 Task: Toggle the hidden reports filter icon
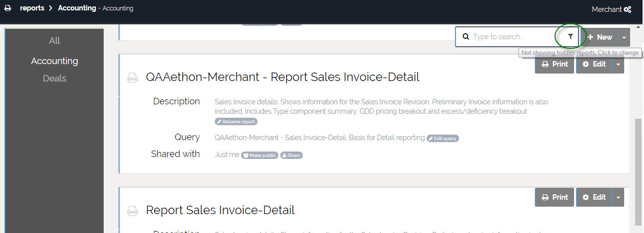click(x=570, y=37)
